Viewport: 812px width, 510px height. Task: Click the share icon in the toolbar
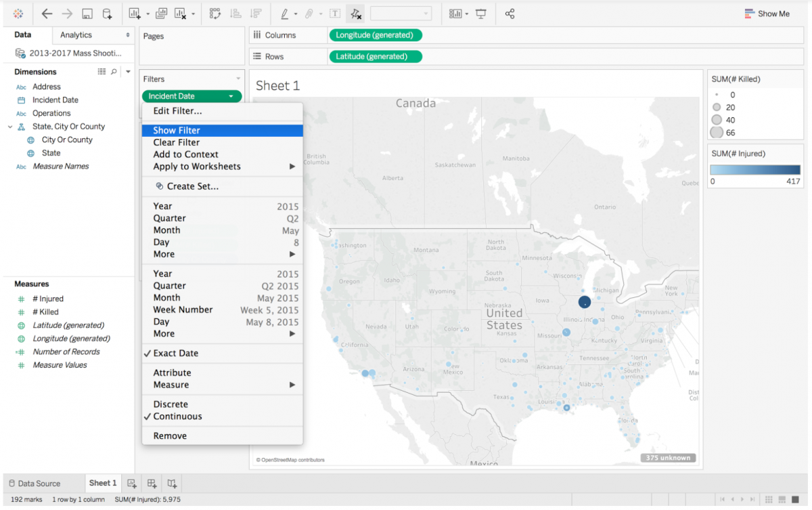(x=510, y=12)
